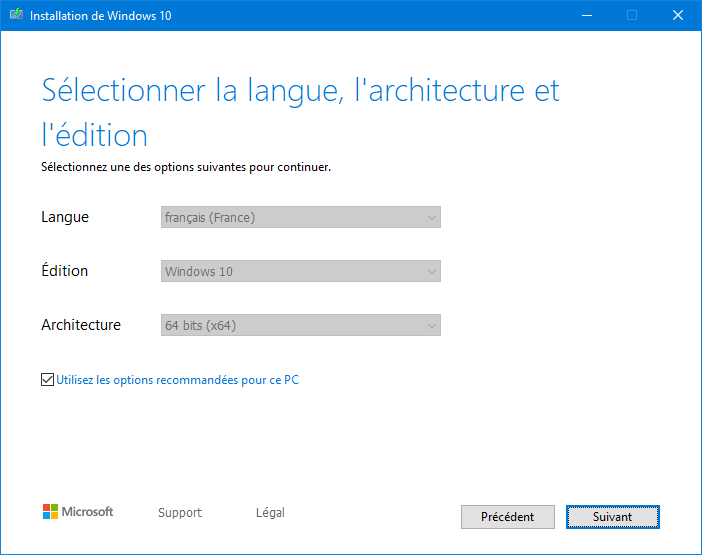702x555 pixels.
Task: Close the Installation de Windows 10 window
Action: (x=678, y=16)
